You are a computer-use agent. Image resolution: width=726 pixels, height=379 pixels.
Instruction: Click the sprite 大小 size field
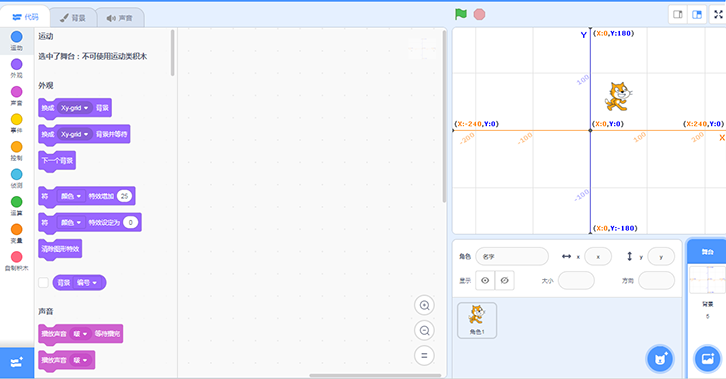[576, 280]
